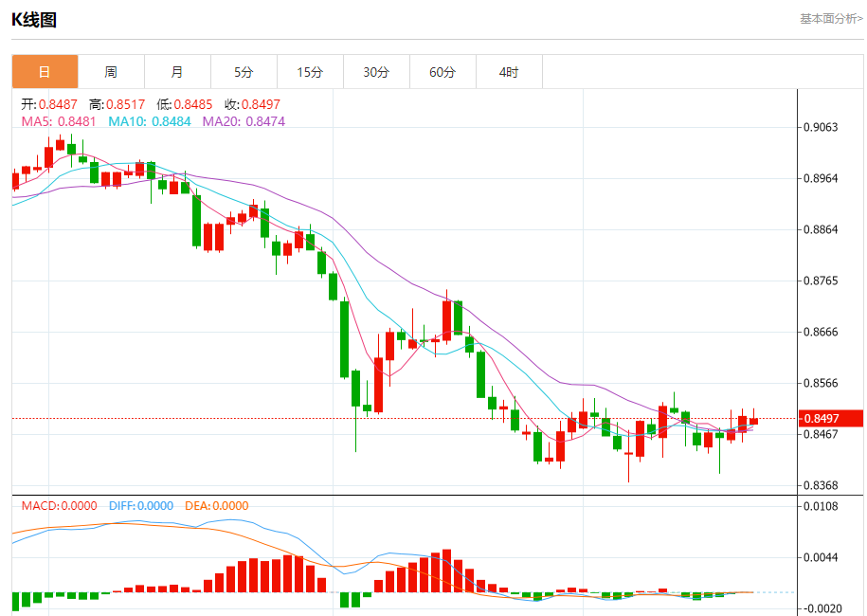This screenshot has height=616, width=867.
Task: Click the red 0.8497 current price tag
Action: [830, 419]
